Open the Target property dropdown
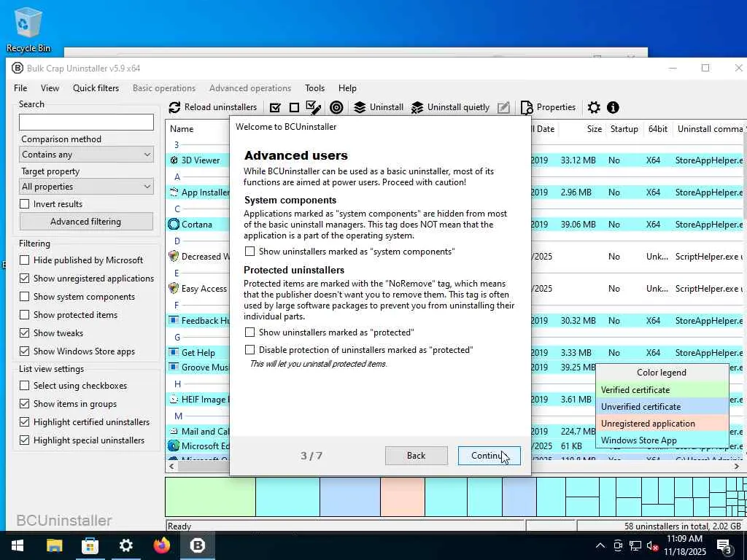Viewport: 747px width, 560px height. coord(86,187)
